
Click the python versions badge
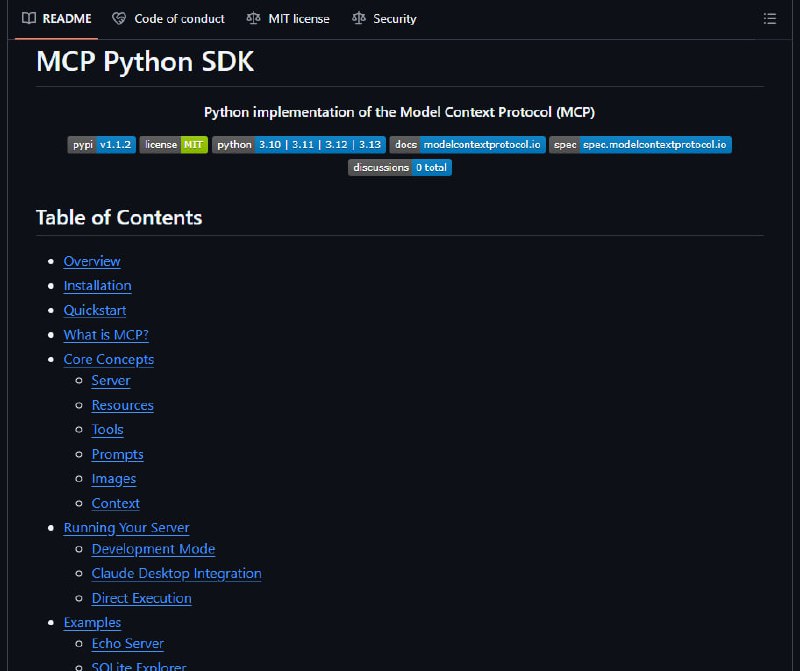pos(298,144)
